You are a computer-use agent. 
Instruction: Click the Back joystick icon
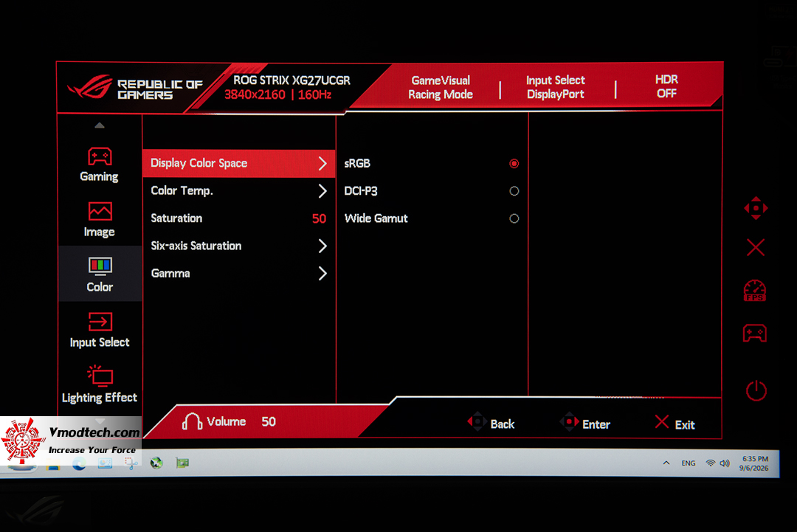tap(477, 422)
